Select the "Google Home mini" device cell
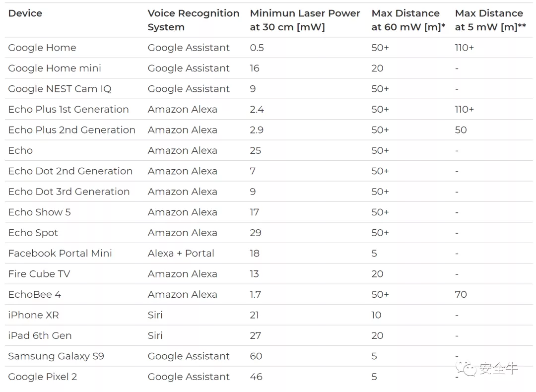Viewport: 536px width, 392px height. pos(55,68)
